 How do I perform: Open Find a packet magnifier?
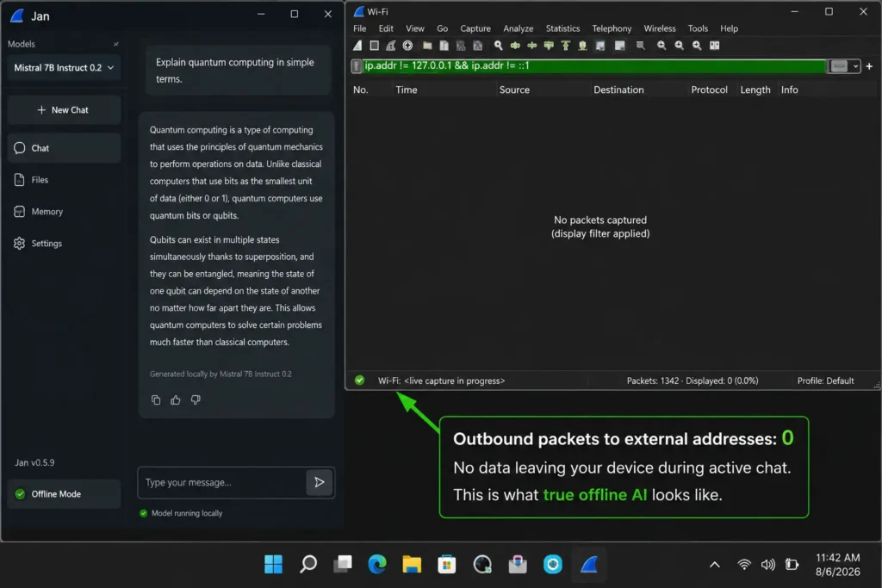(499, 46)
